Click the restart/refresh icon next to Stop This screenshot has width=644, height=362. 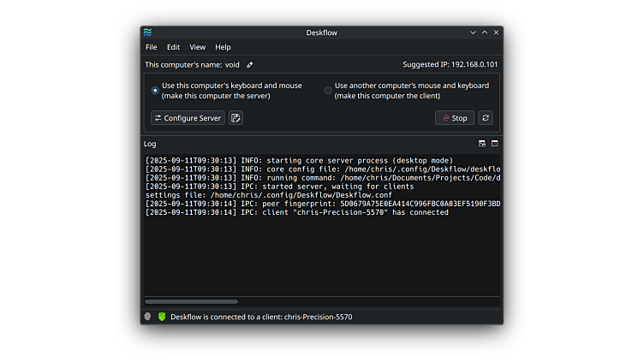[x=486, y=118]
